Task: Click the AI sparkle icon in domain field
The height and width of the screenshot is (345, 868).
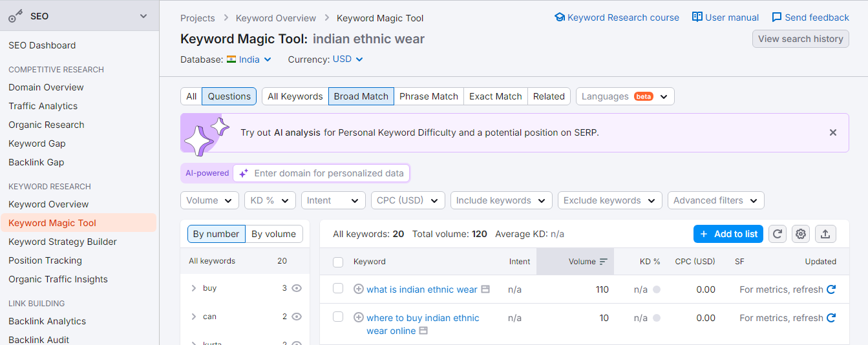Action: pyautogui.click(x=244, y=173)
